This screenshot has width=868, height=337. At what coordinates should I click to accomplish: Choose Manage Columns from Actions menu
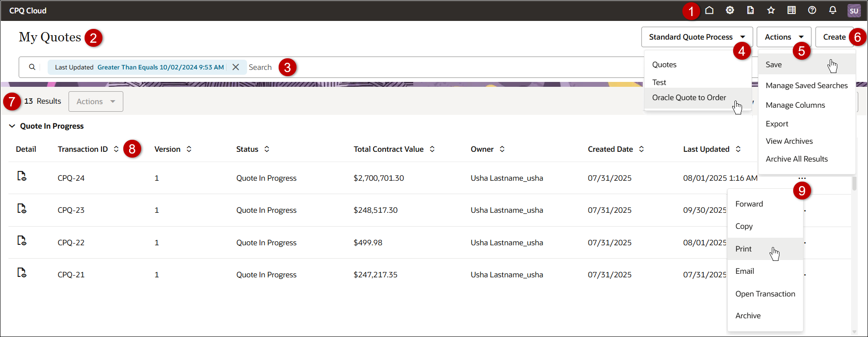795,105
